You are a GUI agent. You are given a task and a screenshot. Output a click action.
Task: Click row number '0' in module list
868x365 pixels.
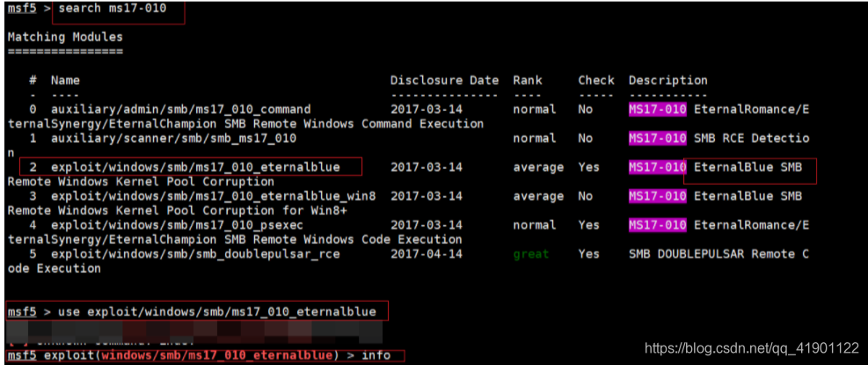[33, 109]
